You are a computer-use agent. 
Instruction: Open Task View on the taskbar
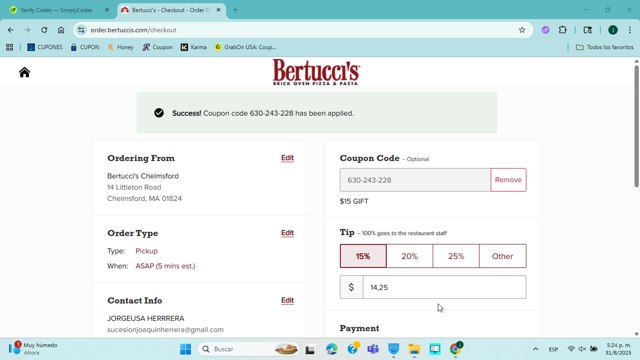coord(310,349)
